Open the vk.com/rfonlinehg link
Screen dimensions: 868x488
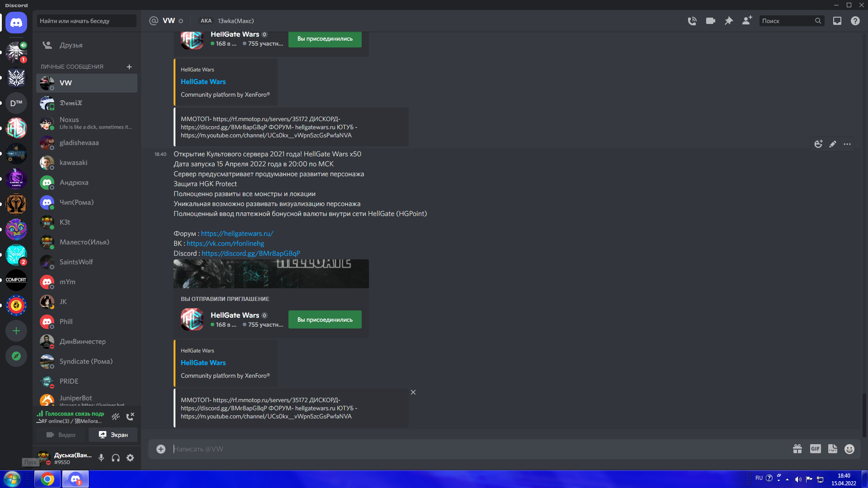[x=226, y=244]
